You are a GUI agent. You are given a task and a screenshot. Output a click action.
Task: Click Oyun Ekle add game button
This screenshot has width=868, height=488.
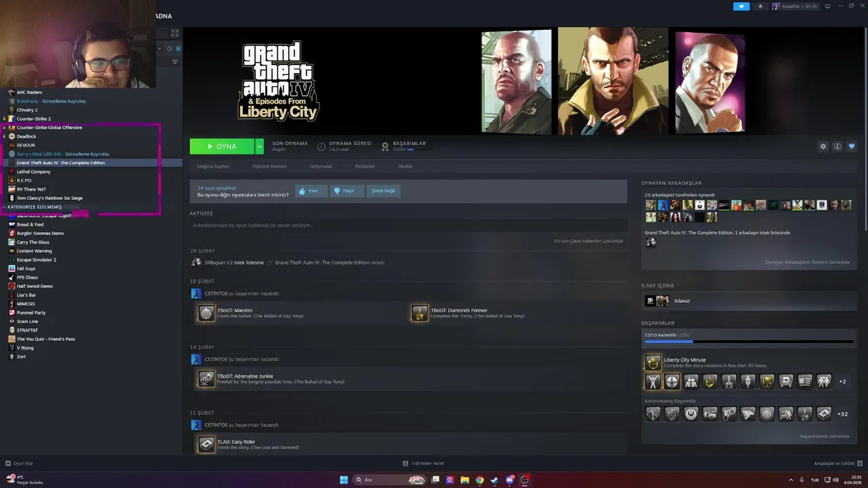coord(19,464)
